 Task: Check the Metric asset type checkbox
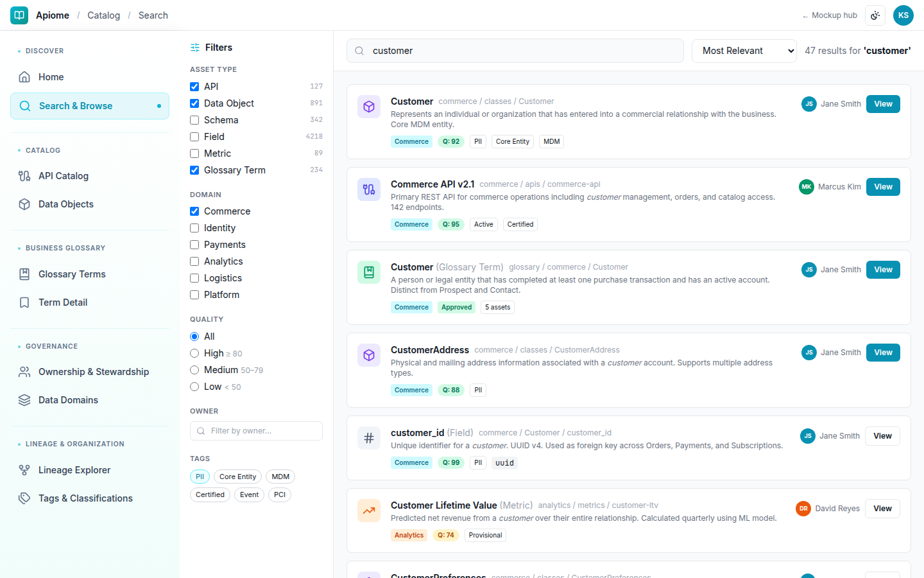pyautogui.click(x=194, y=153)
